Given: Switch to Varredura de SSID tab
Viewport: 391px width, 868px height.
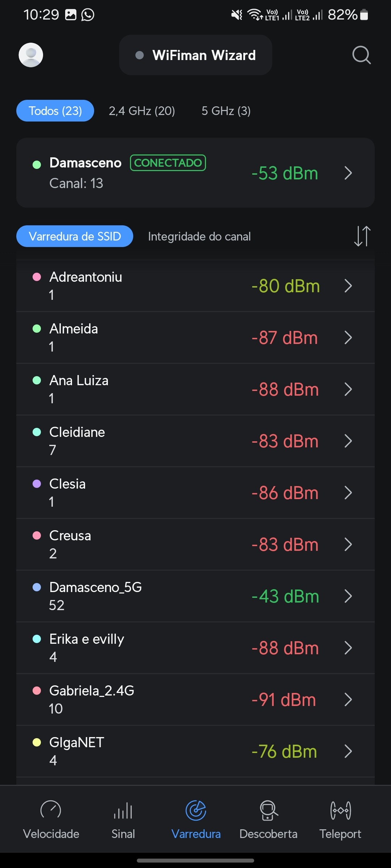Looking at the screenshot, I should [x=75, y=236].
